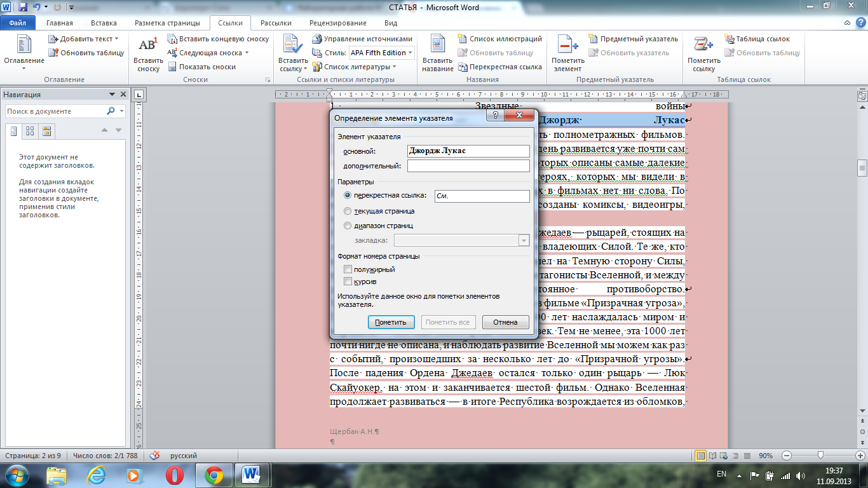Click Вставить концевую сноску
This screenshot has width=868, height=488.
coord(219,39)
